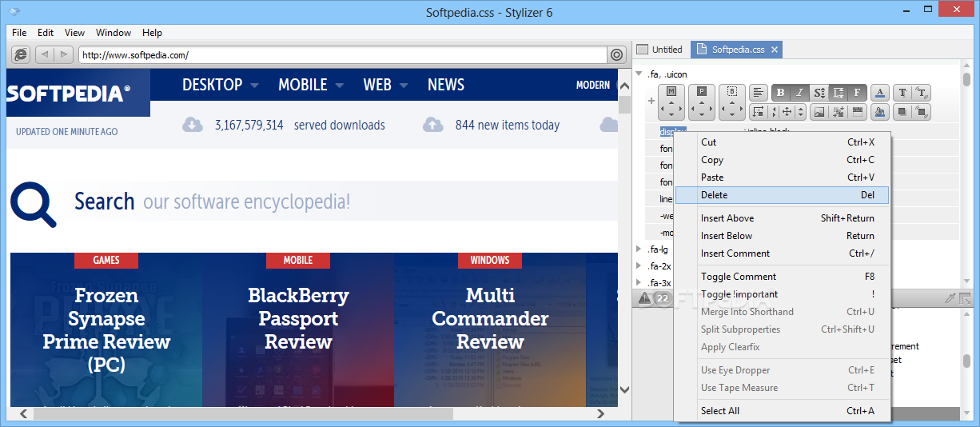This screenshot has width=980, height=427.
Task: Choose Cut from the context menu
Action: click(x=782, y=142)
